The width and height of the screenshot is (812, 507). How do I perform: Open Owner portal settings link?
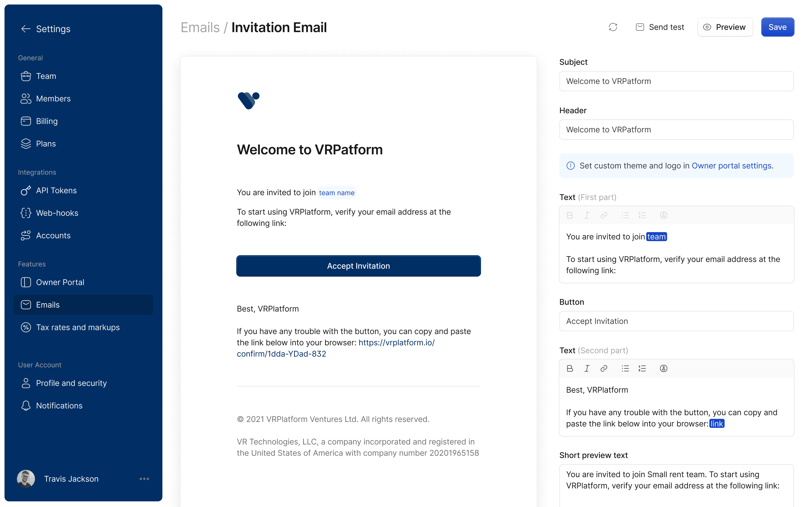731,166
